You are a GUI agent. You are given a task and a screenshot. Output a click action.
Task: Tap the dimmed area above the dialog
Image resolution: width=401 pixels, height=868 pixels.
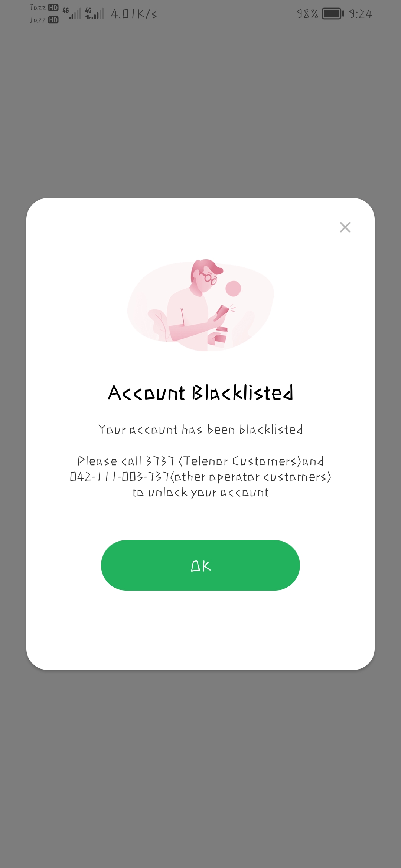[x=200, y=111]
